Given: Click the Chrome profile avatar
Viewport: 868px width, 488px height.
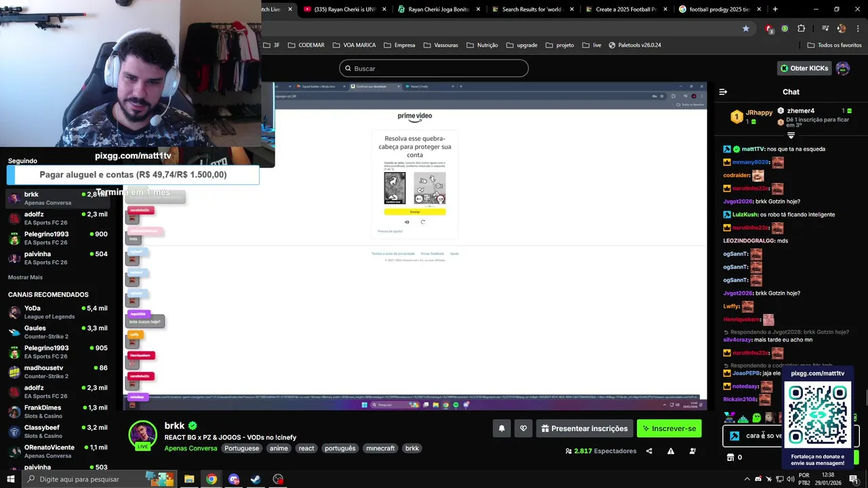Looking at the screenshot, I should (x=842, y=28).
